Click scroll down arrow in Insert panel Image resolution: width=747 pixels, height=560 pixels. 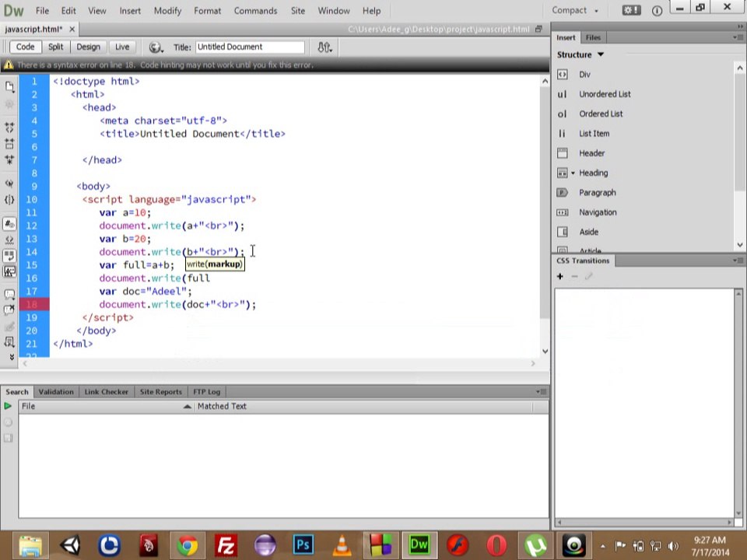(740, 245)
